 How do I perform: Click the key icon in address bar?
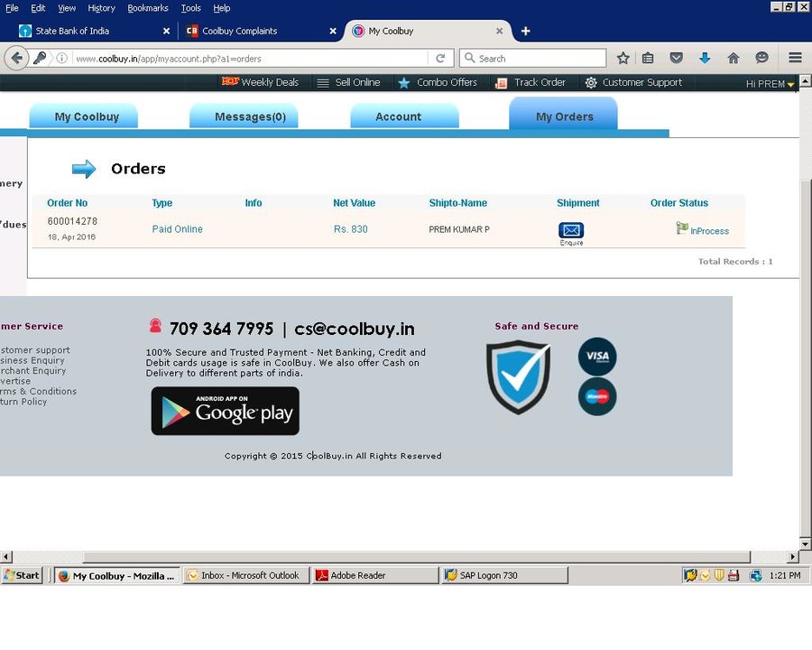coord(40,58)
